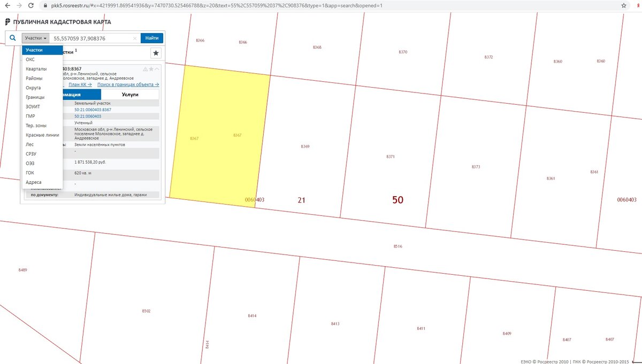The width and height of the screenshot is (642, 364).
Task: Click parcel label 8489 on the map
Action: click(x=22, y=270)
